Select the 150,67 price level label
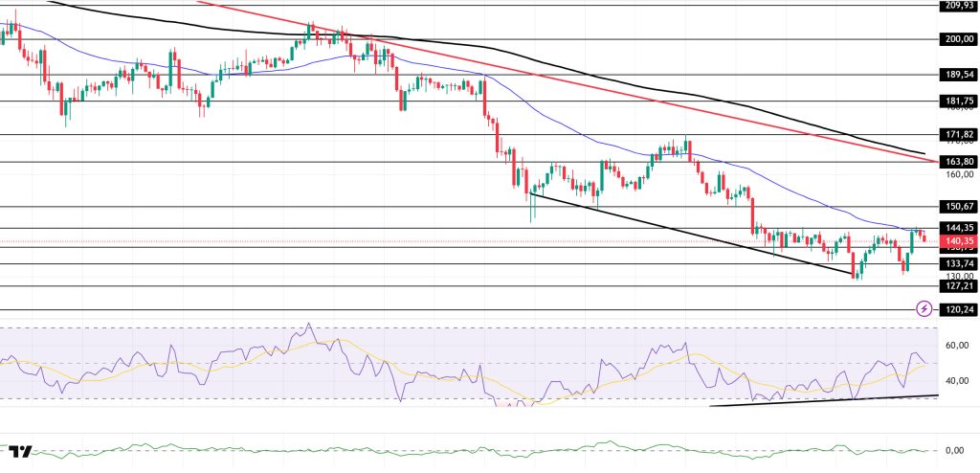Viewport: 980px width, 473px height. [960, 207]
